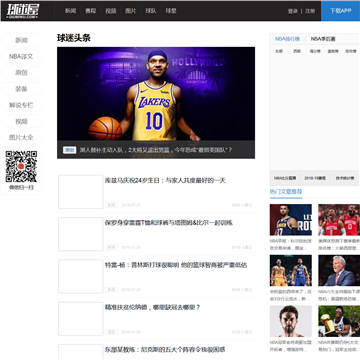This screenshot has width=360, height=360.
Task: Select 新闻 in the left sidebar
Action: 21,40
